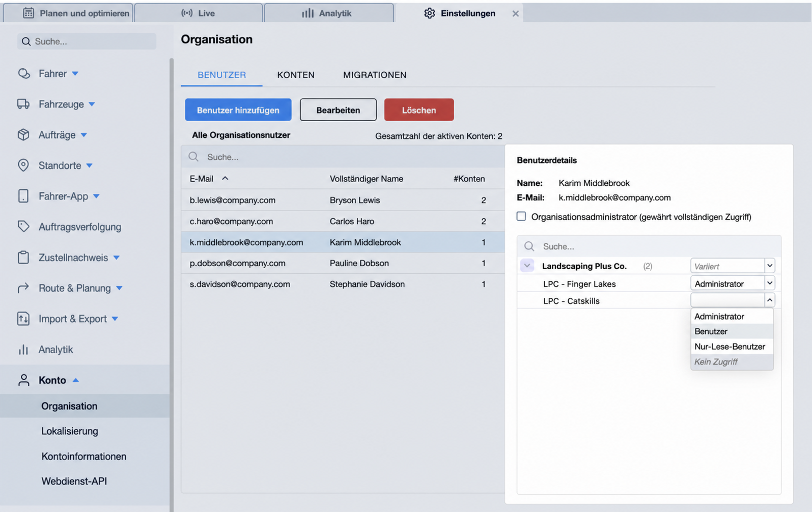The height and width of the screenshot is (512, 812).
Task: Click the Zustellnachweis clipboard icon
Action: tap(23, 258)
